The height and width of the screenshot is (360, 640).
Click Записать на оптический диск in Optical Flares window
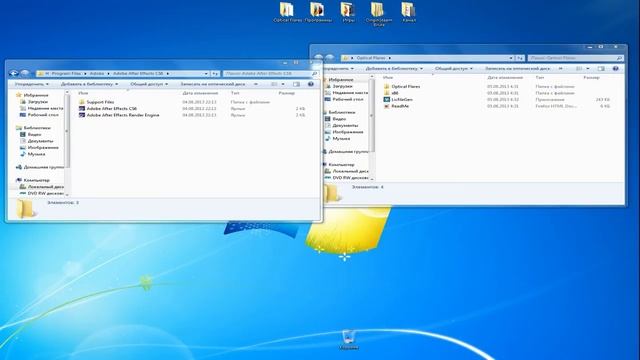click(518, 69)
